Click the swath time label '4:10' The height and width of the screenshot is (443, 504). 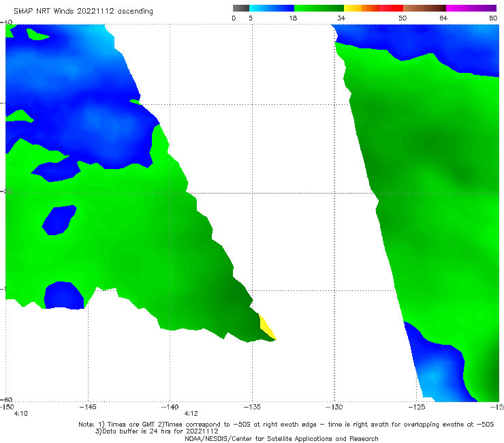click(x=21, y=414)
